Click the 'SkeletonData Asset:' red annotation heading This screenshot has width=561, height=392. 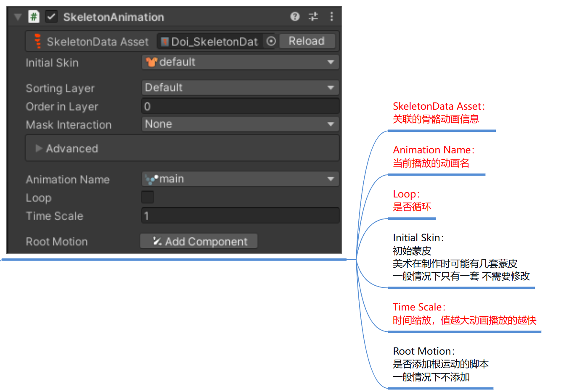pos(439,106)
